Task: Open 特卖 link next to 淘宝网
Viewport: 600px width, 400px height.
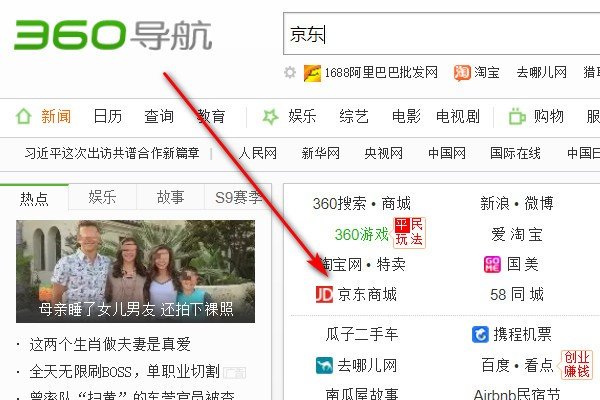Action: coord(391,264)
